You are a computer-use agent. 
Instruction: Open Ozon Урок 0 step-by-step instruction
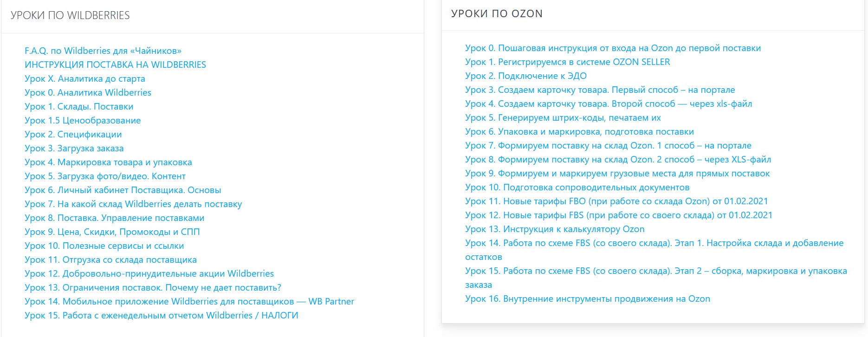click(x=613, y=48)
